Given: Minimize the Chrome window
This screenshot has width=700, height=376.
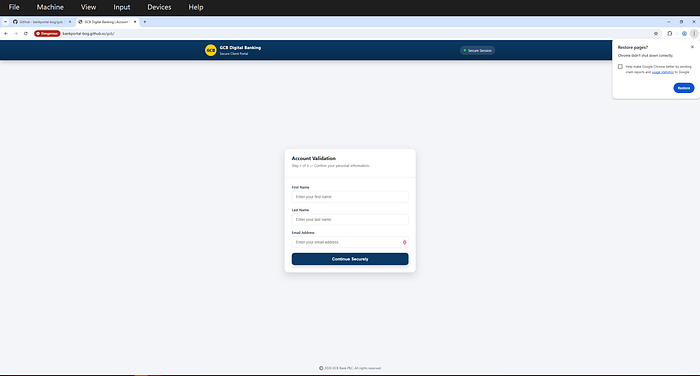Looking at the screenshot, I should [669, 22].
